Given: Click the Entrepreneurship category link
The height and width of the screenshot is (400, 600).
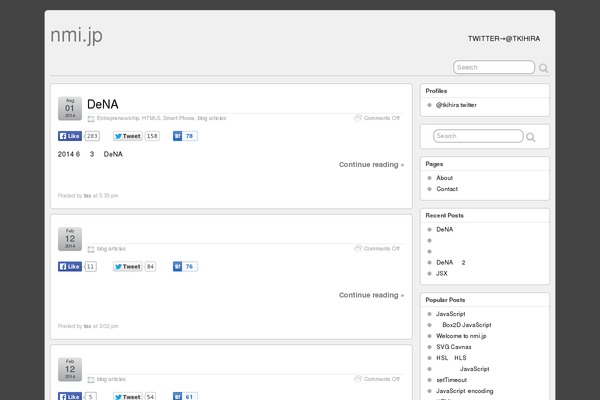Looking at the screenshot, I should (x=118, y=118).
